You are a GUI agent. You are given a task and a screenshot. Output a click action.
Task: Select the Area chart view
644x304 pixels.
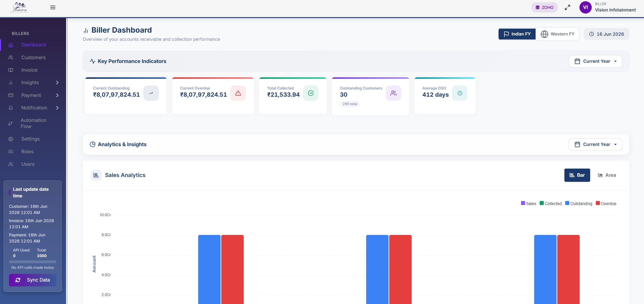tap(607, 175)
